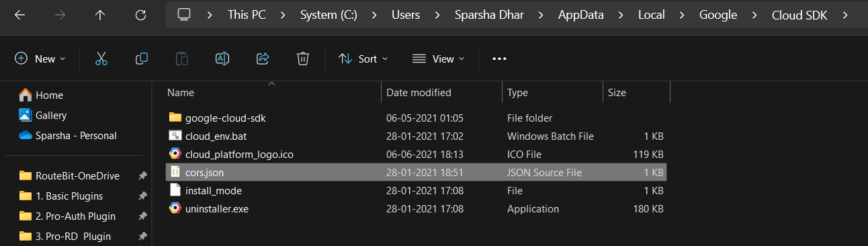Delete the selected file with trash icon
The image size is (868, 246).
click(303, 58)
